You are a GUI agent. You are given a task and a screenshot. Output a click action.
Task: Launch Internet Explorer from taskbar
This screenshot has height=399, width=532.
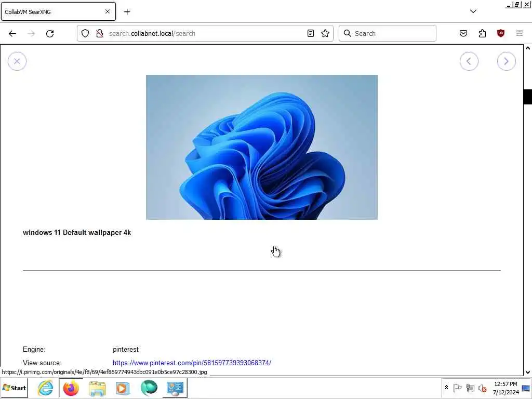(46, 388)
